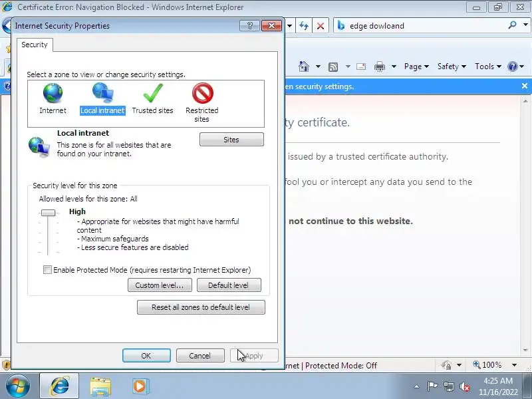Click the Print icon
The width and height of the screenshot is (532, 399).
pyautogui.click(x=380, y=66)
